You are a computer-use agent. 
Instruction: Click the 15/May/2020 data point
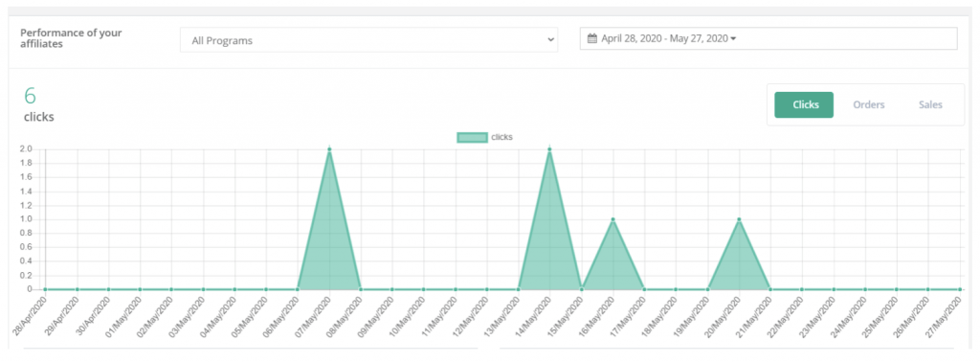pyautogui.click(x=581, y=289)
